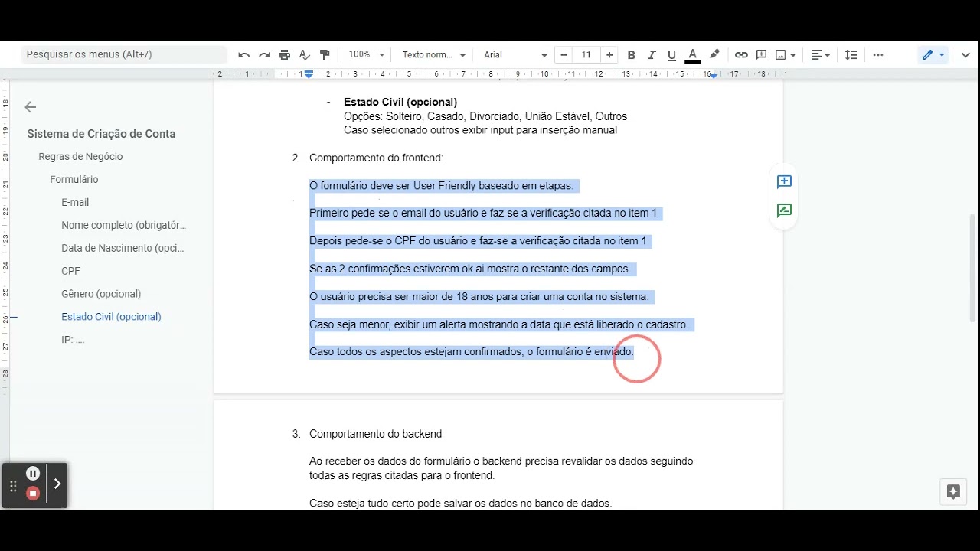
Task: Open the editing mode dropdown
Action: tap(933, 54)
